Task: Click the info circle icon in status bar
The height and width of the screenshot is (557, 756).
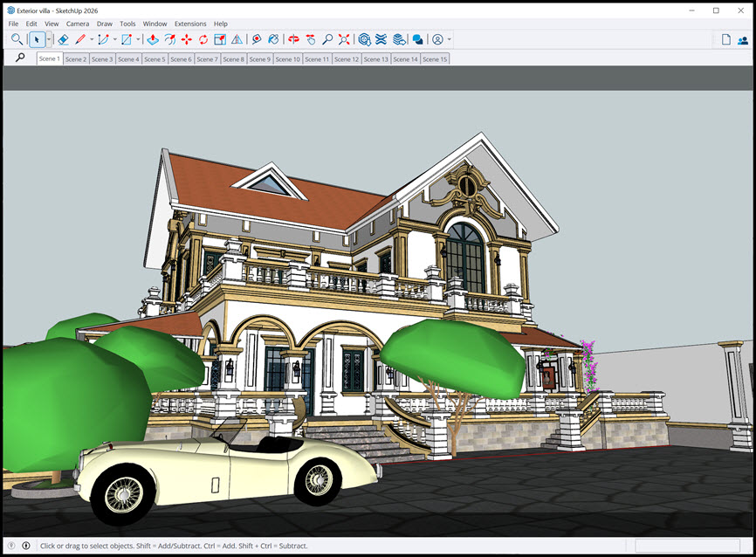Action: [26, 546]
